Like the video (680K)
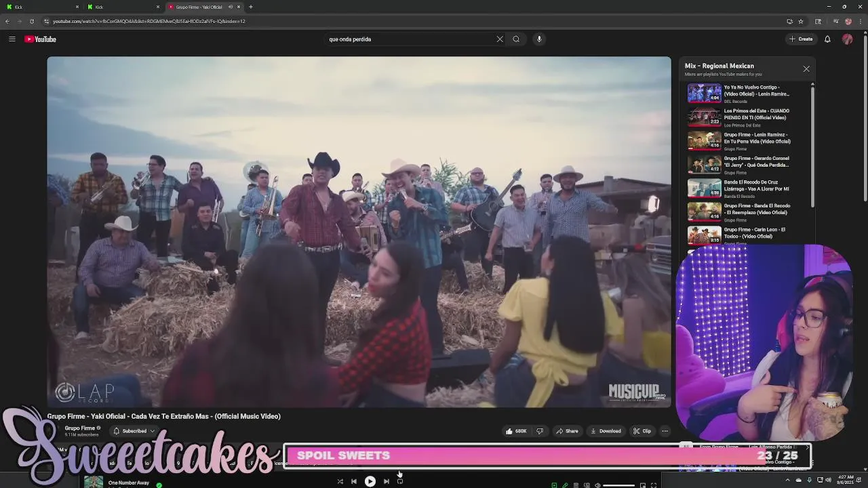The height and width of the screenshot is (488, 868). [x=516, y=431]
